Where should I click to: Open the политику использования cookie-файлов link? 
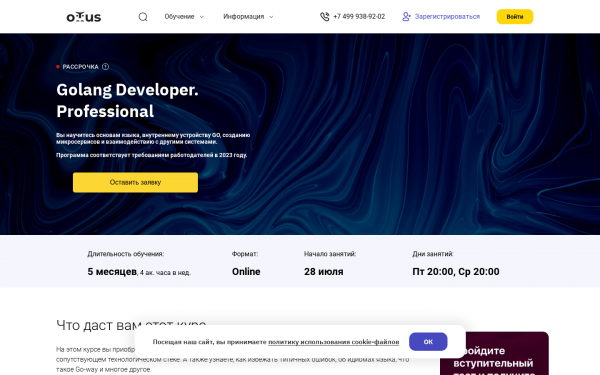coord(334,342)
